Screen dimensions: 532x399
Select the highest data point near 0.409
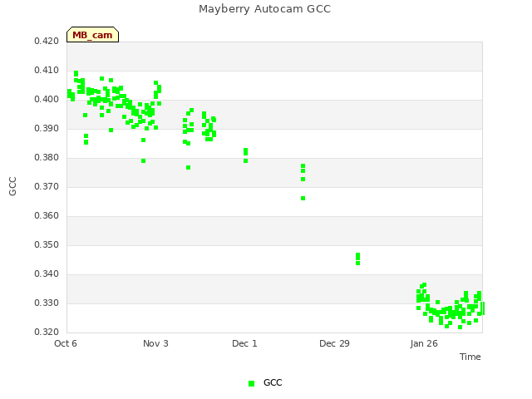[x=76, y=74]
